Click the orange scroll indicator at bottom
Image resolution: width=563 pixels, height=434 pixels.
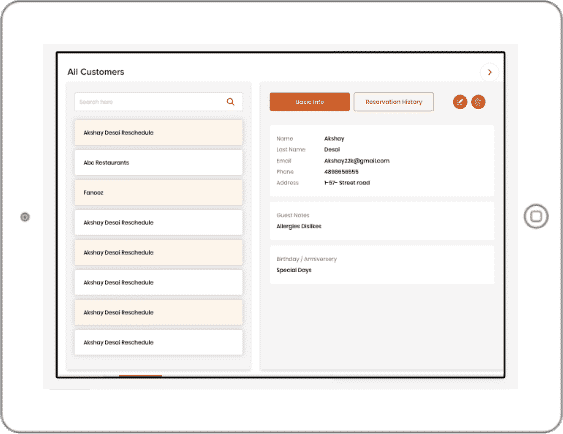click(x=140, y=376)
